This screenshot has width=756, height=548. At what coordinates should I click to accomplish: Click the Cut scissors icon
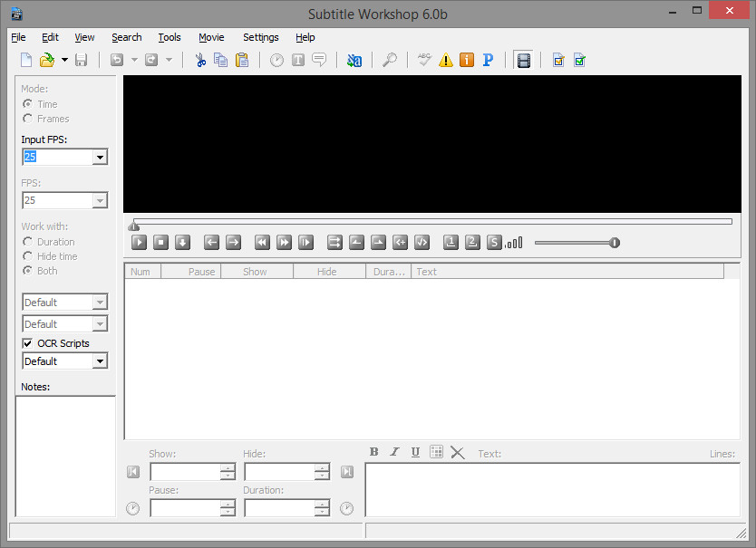pos(200,61)
